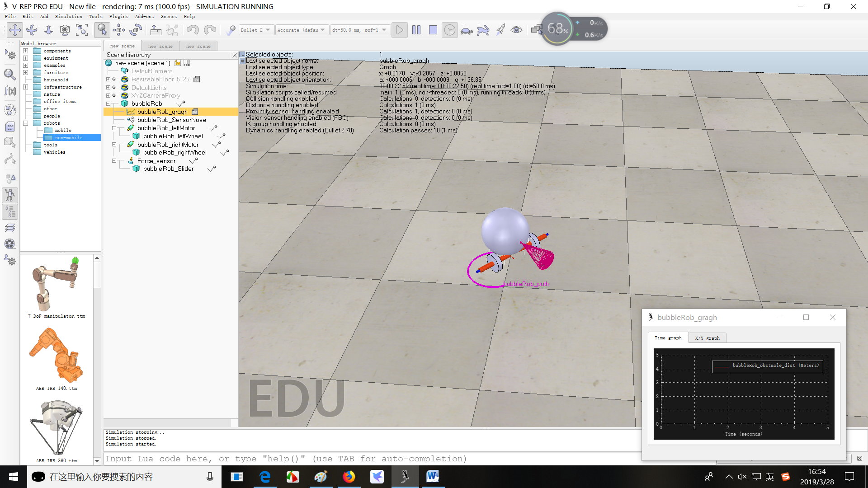Screen dimensions: 868x488
Task: Click the rocket threaded rendering icon
Action: pos(500,30)
